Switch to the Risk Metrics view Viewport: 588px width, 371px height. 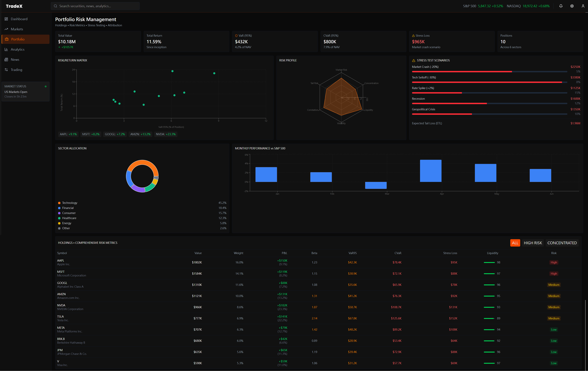(77, 25)
